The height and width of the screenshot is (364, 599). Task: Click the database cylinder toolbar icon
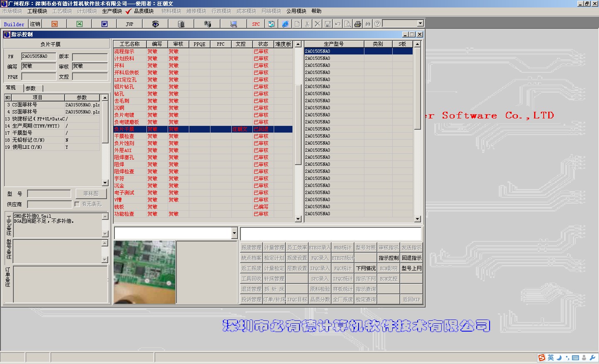pos(181,24)
